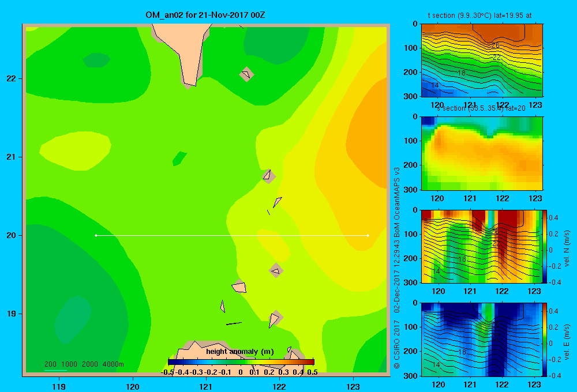577x392 pixels.
Task: Click the '0' tick on the vel. N scale
Action: [551, 250]
